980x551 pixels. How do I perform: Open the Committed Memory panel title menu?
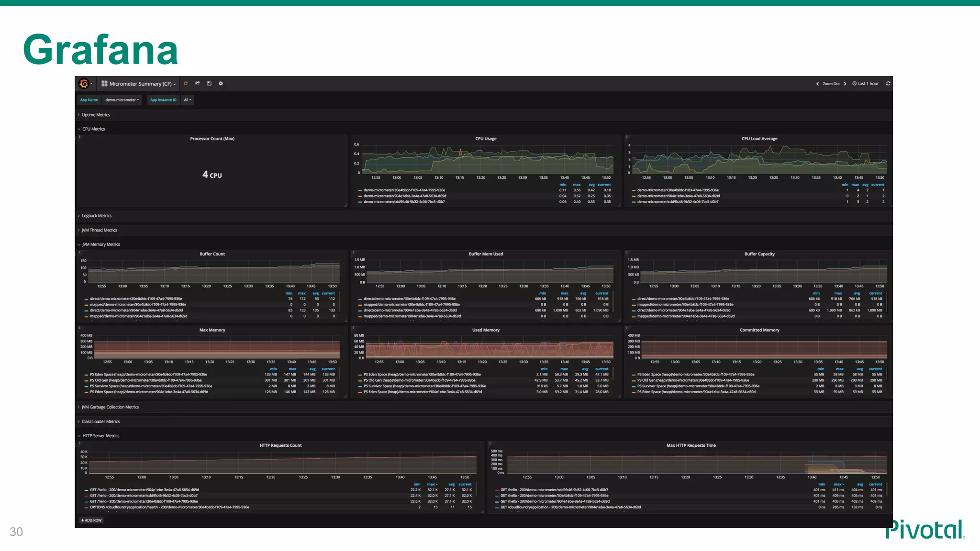pyautogui.click(x=759, y=330)
